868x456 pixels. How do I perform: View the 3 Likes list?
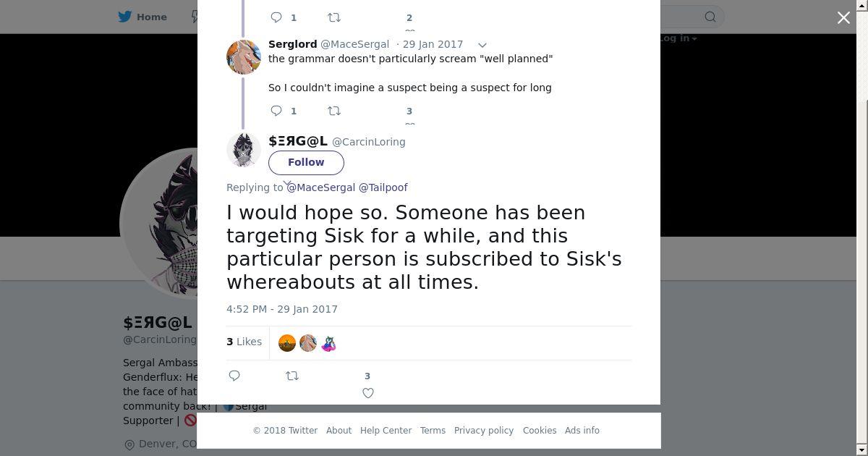[244, 342]
